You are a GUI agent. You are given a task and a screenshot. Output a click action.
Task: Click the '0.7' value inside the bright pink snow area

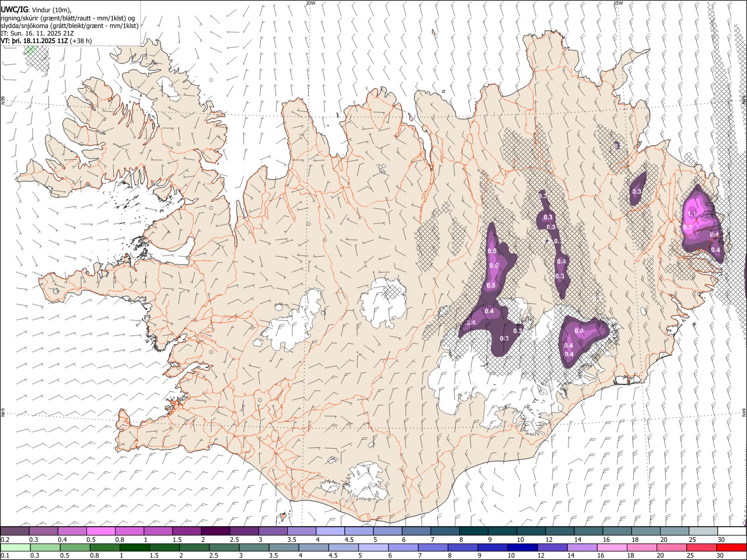pos(687,227)
